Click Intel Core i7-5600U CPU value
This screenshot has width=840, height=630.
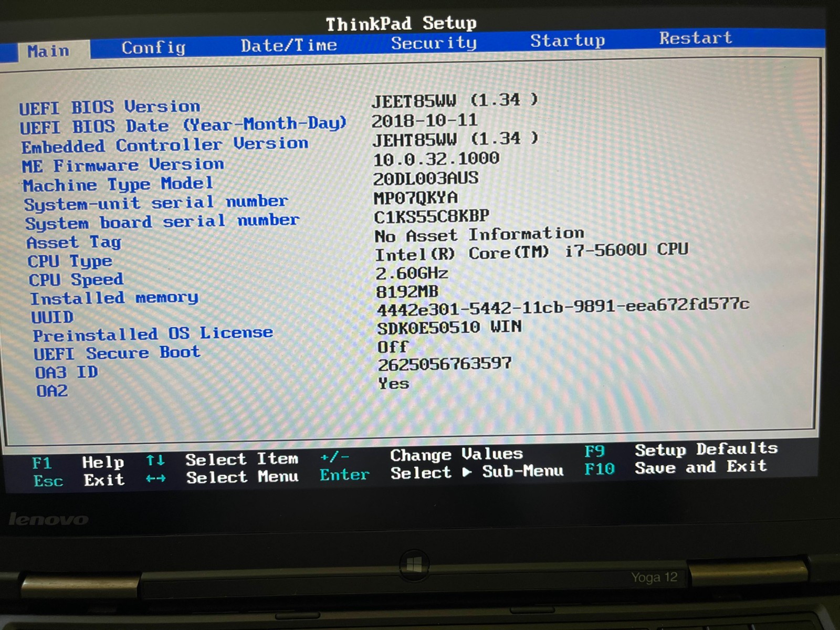click(531, 252)
